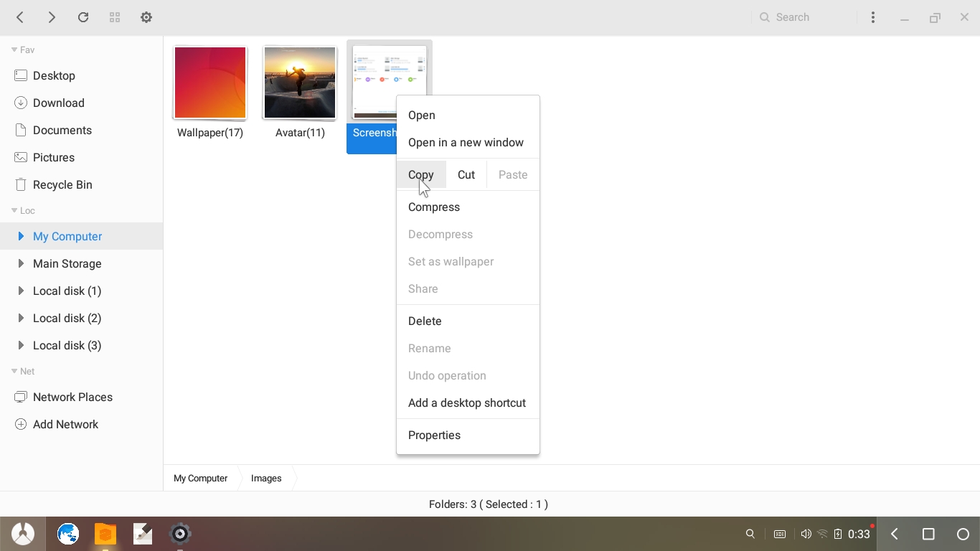Select the Wallpaper(17) folder thumbnail
This screenshot has height=551, width=980.
[210, 83]
